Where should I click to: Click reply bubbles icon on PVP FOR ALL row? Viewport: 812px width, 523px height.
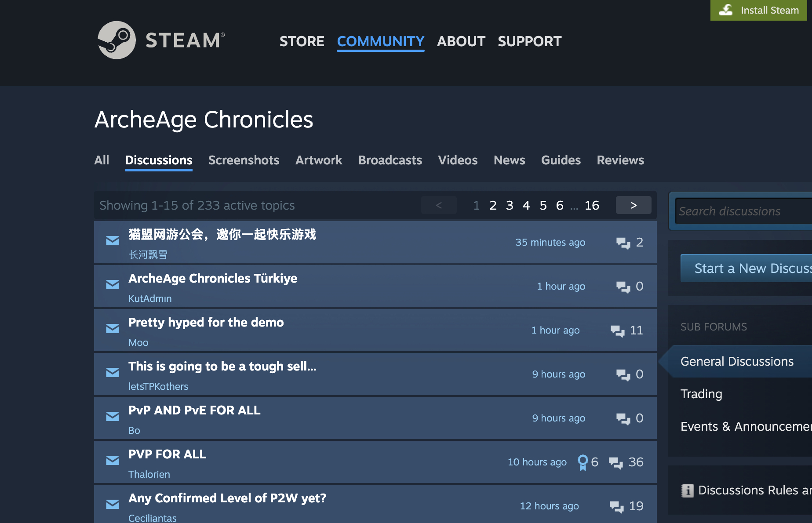click(x=616, y=463)
